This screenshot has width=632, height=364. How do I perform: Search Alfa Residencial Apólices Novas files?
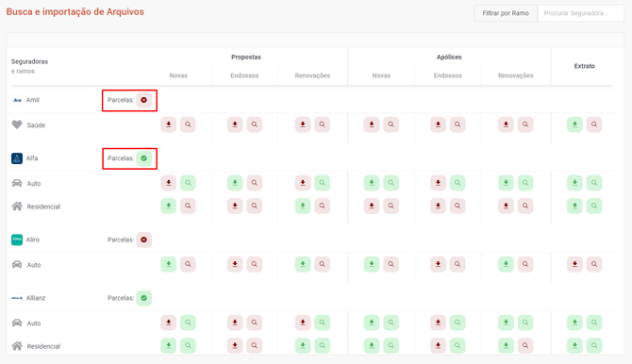[x=391, y=206]
